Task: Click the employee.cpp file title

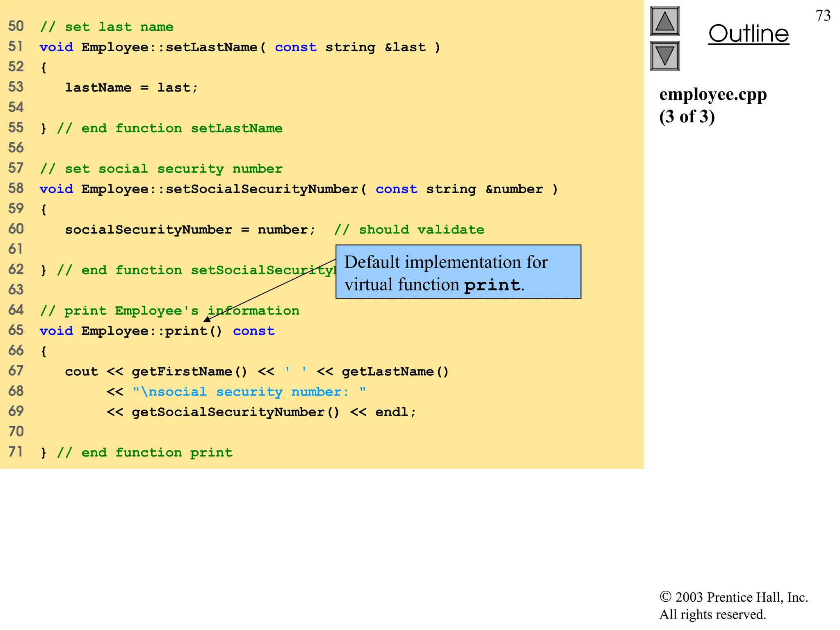Action: (713, 94)
